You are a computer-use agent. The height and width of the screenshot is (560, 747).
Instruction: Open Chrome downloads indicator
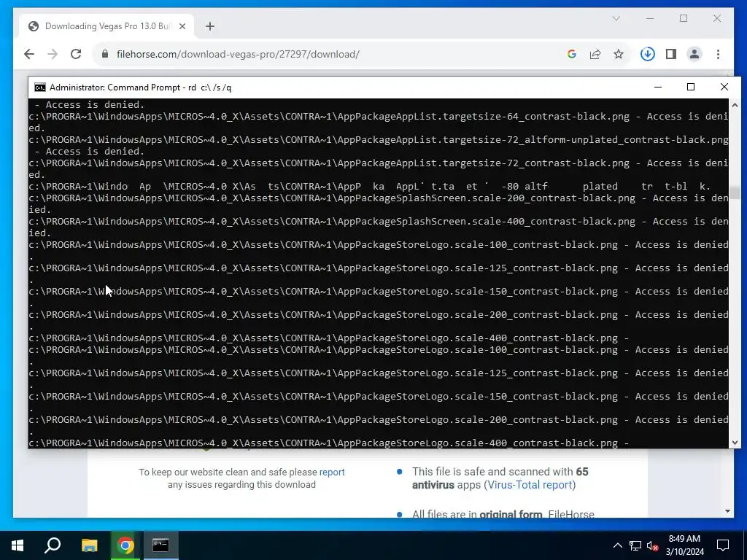click(x=648, y=54)
